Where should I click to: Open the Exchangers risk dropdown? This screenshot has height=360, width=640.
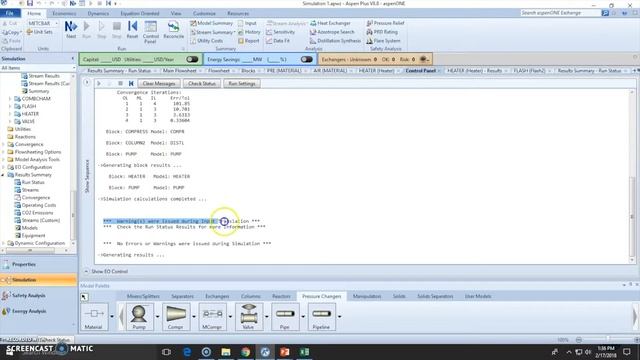425,60
